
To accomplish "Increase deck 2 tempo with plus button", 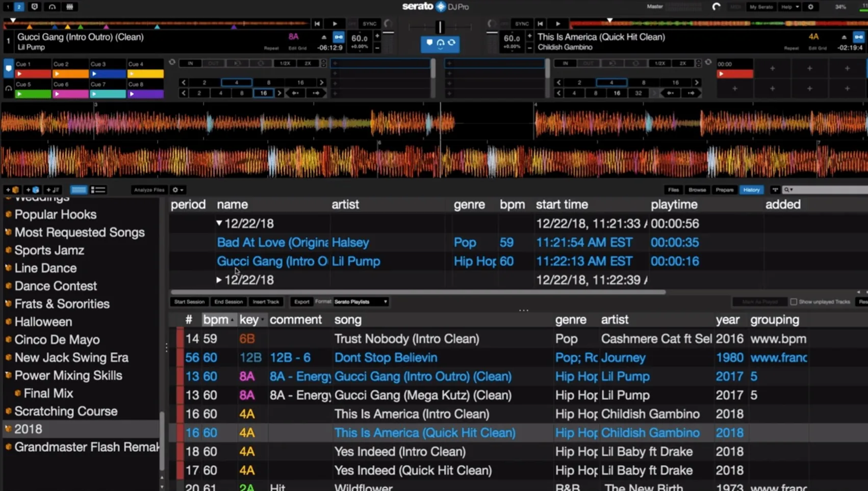I will click(529, 36).
